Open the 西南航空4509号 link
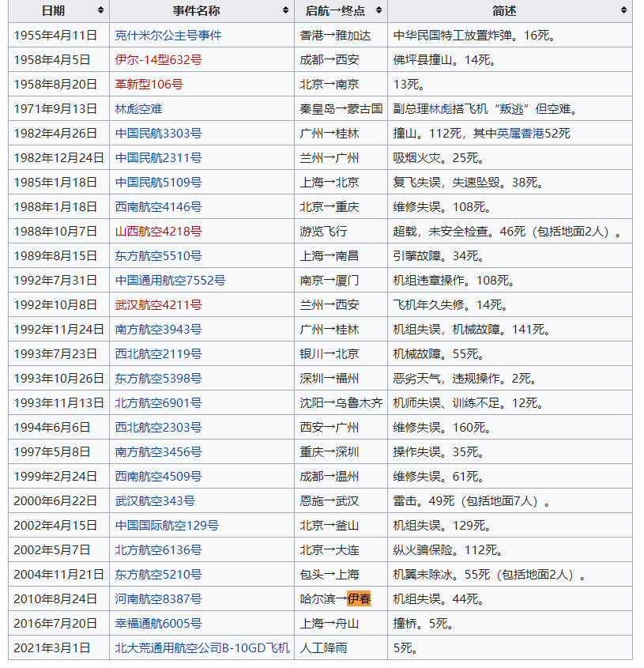This screenshot has height=668, width=644. pos(159,476)
